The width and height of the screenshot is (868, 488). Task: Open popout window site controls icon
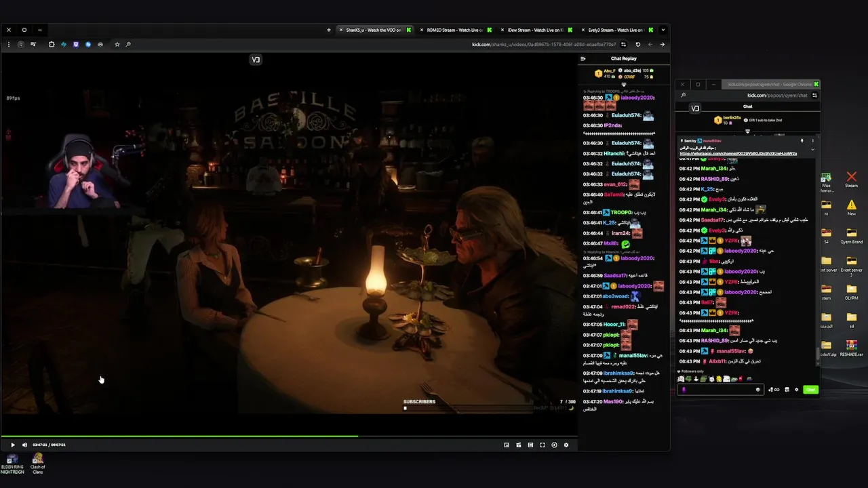814,96
